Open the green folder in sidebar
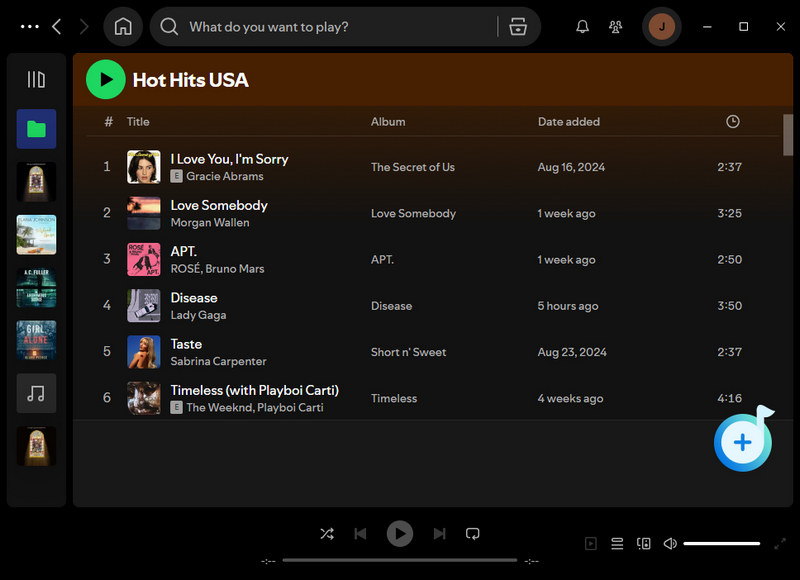Image resolution: width=800 pixels, height=580 pixels. click(36, 129)
